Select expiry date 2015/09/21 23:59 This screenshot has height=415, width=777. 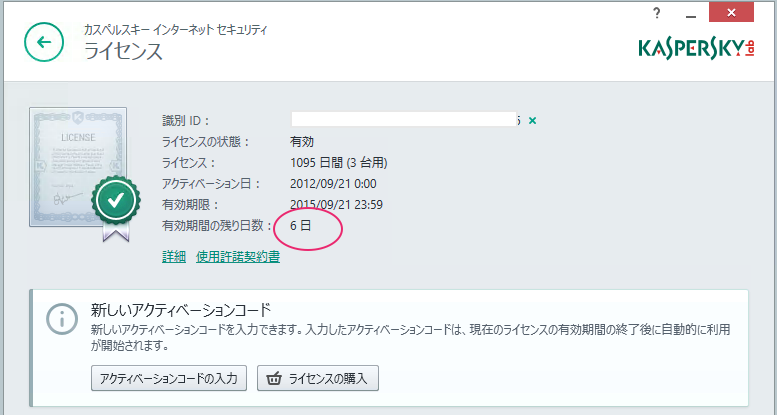click(336, 205)
